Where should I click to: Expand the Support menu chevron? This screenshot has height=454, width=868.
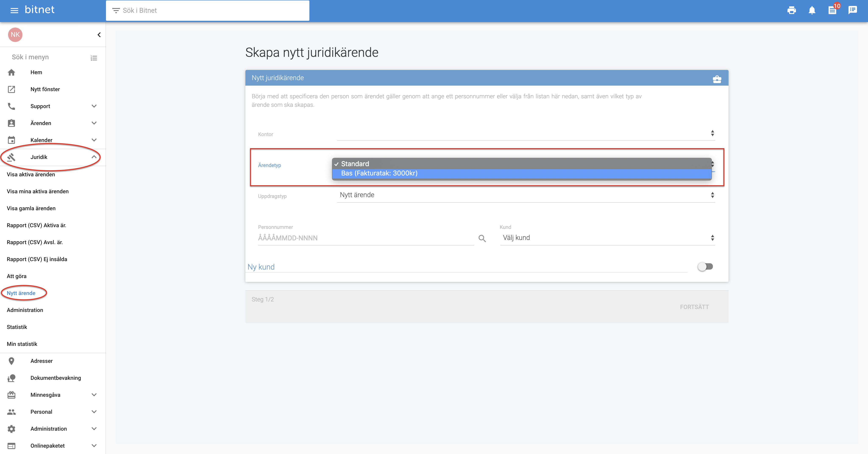pyautogui.click(x=94, y=106)
